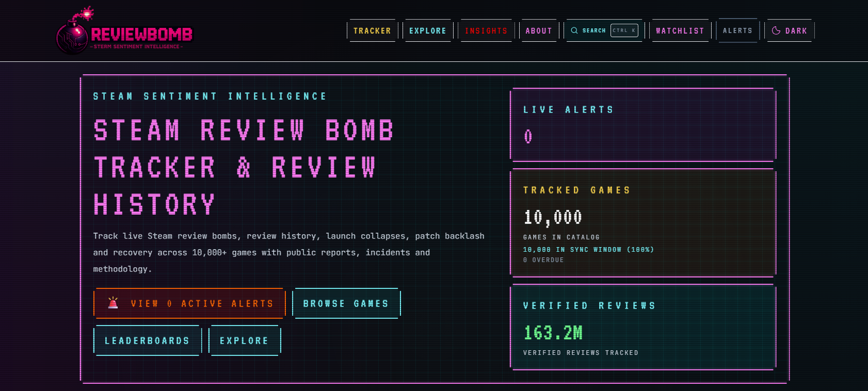Click the moon icon in Dark button

pyautogui.click(x=776, y=30)
